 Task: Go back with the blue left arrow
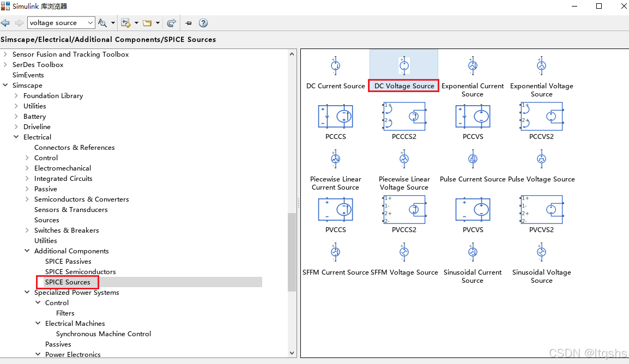pyautogui.click(x=5, y=23)
